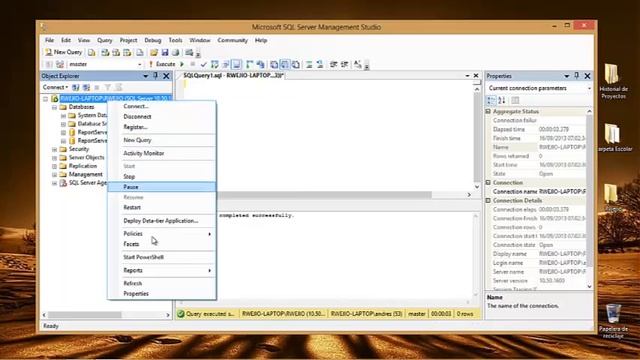Click the green Debug arrow icon
The width and height of the screenshot is (640, 360).
(182, 64)
